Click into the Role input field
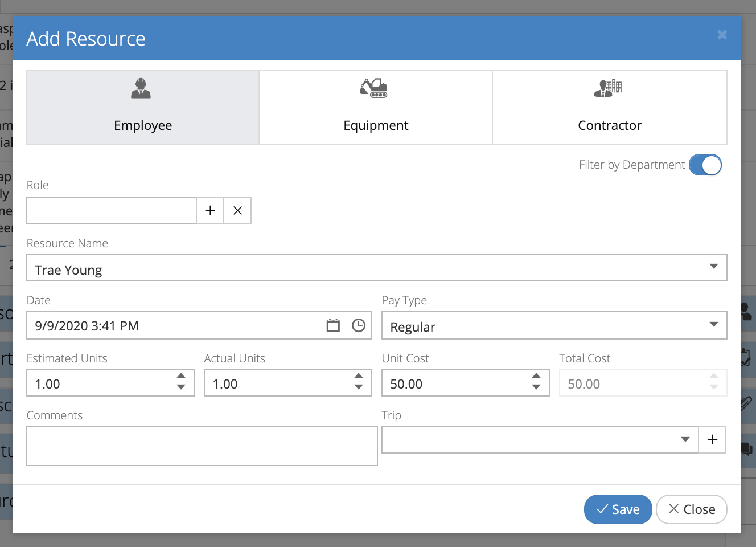The image size is (756, 547). [x=112, y=211]
